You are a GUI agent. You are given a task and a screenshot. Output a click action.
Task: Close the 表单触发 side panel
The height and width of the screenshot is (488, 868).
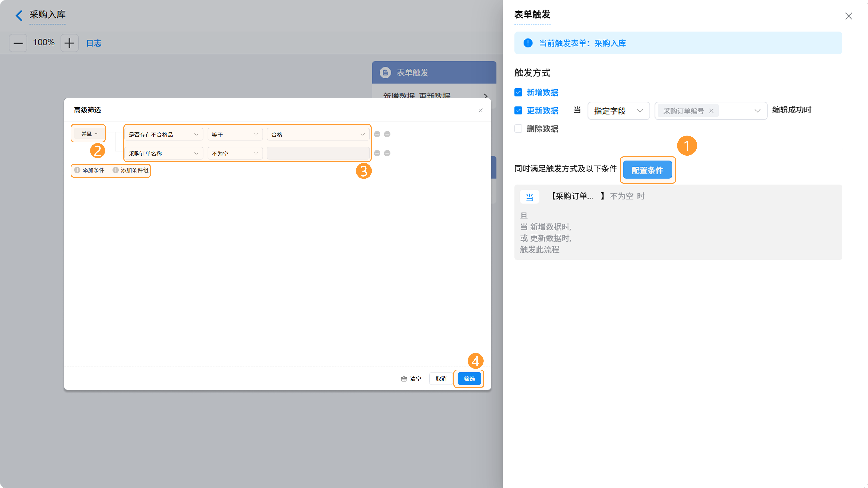point(849,16)
